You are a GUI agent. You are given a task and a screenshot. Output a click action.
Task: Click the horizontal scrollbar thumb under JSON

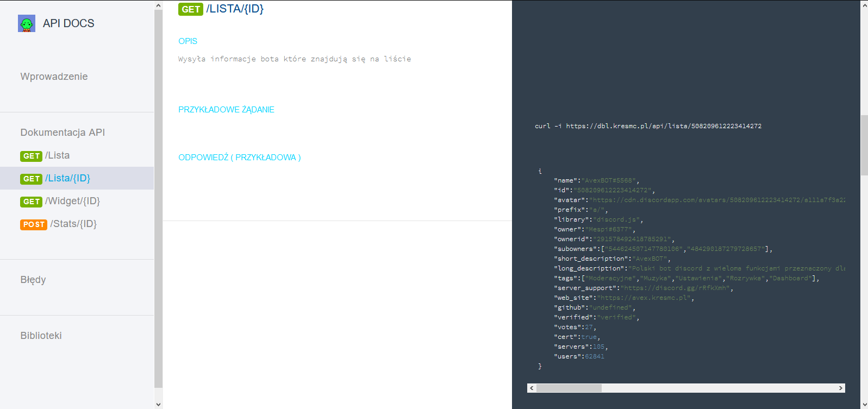click(569, 388)
